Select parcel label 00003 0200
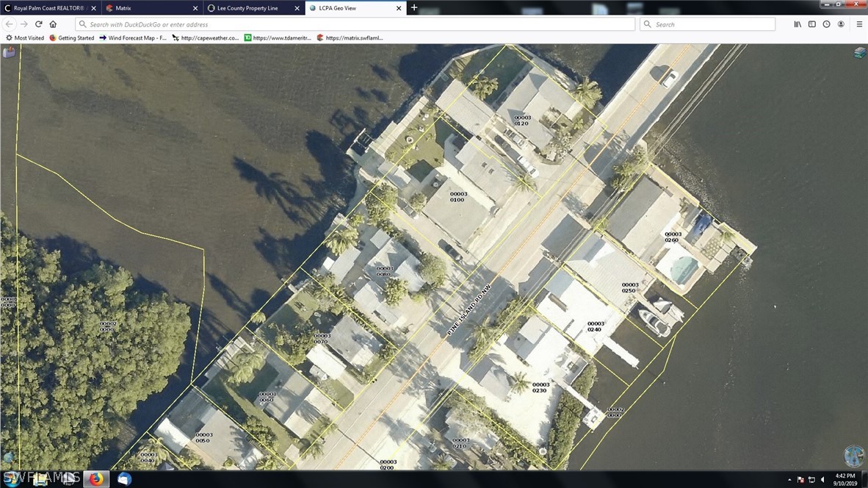The height and width of the screenshot is (488, 868). pos(388,464)
